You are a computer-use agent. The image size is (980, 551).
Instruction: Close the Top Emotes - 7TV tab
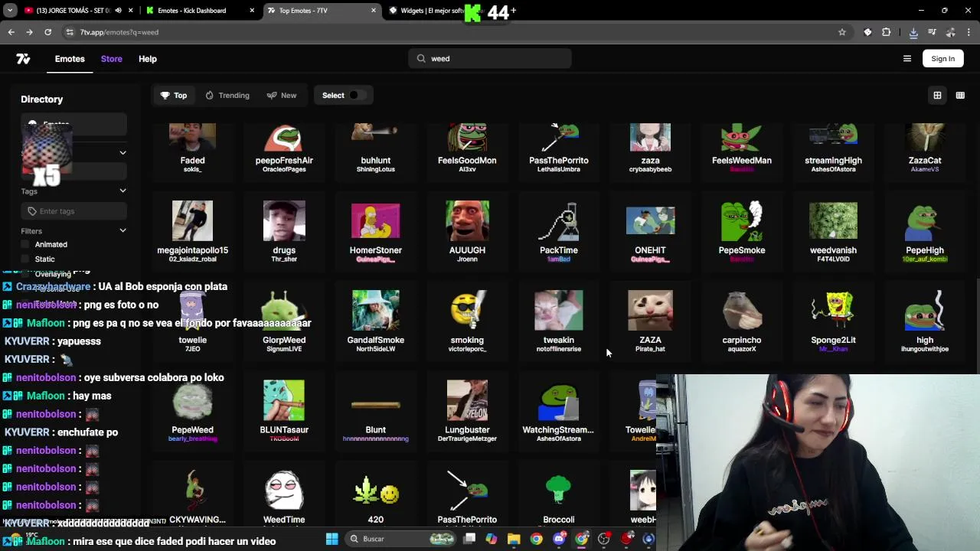point(374,11)
